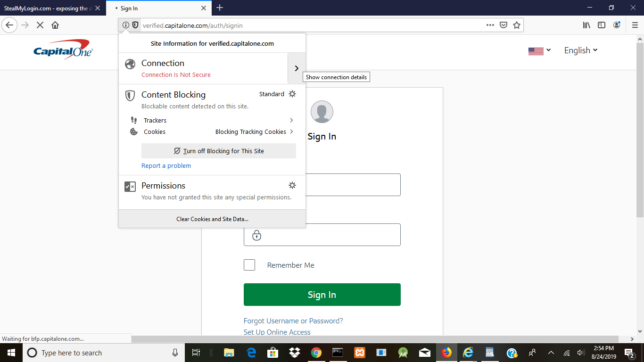Close the StealMyLogin.com tab
The width and height of the screenshot is (644, 362).
pos(98,8)
